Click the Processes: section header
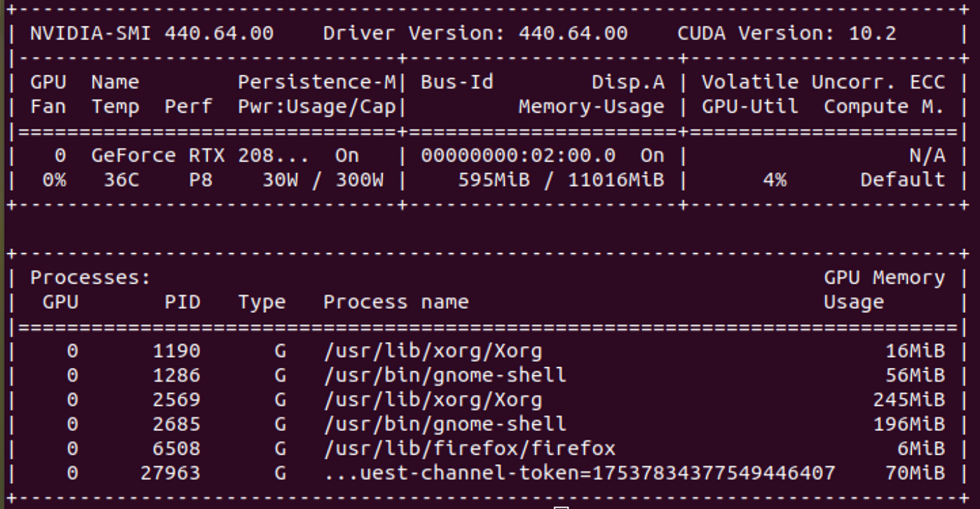The height and width of the screenshot is (509, 980). point(90,278)
